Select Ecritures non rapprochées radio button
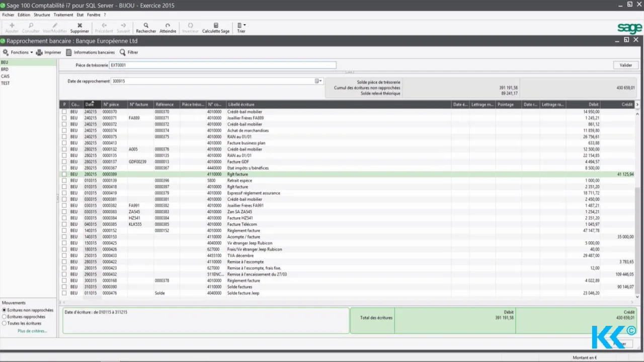The width and height of the screenshot is (644, 362). click(5, 310)
